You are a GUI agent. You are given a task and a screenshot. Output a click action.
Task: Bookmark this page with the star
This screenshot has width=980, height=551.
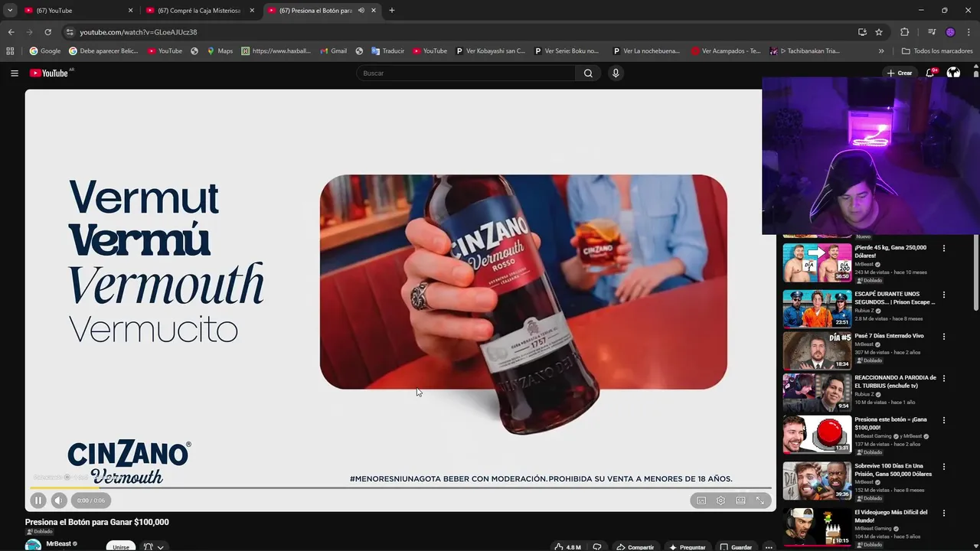coord(879,32)
